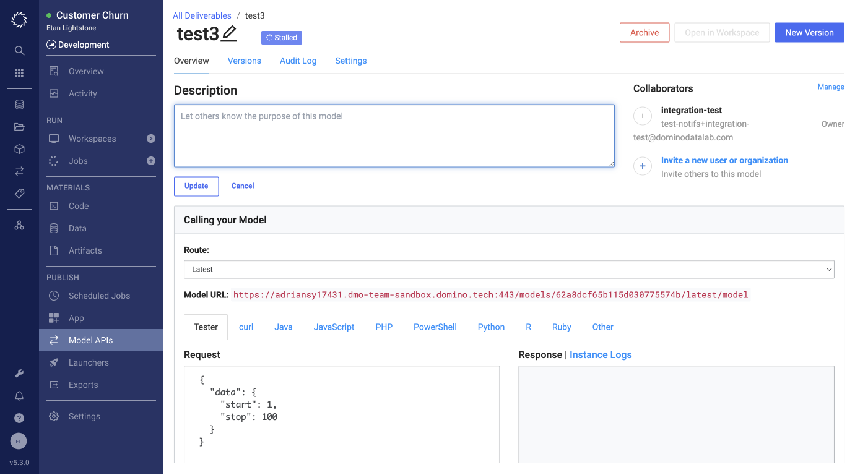868x475 pixels.
Task: Open the search magnifier in the sidebar
Action: (19, 50)
